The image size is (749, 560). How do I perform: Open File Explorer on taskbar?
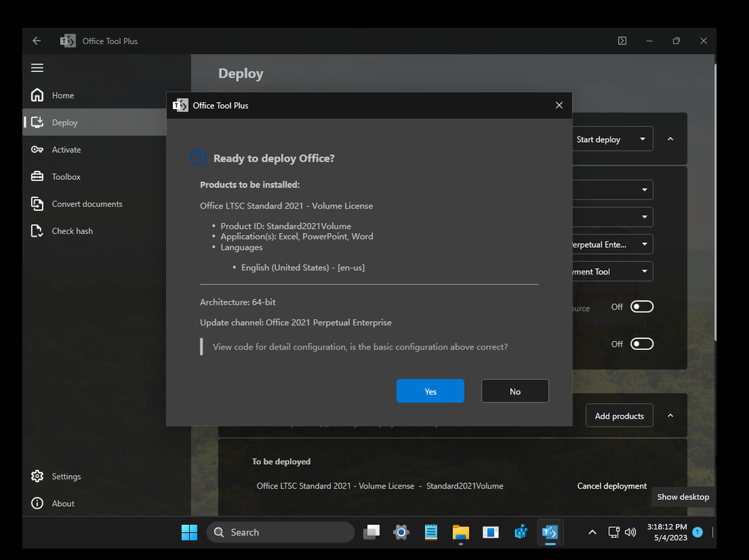(x=461, y=532)
